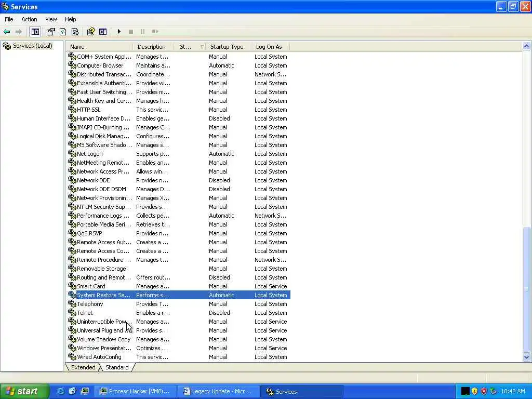Click the Help toolbar icon
The height and width of the screenshot is (399, 532).
(x=90, y=32)
